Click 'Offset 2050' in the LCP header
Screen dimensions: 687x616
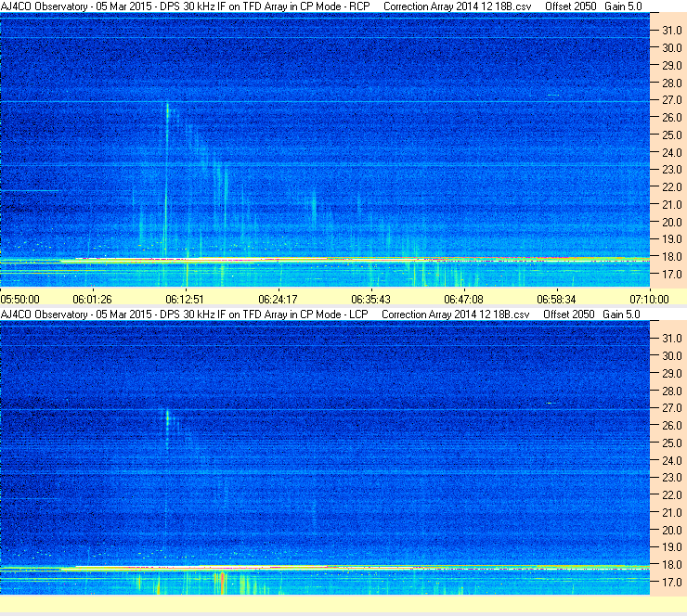[569, 314]
